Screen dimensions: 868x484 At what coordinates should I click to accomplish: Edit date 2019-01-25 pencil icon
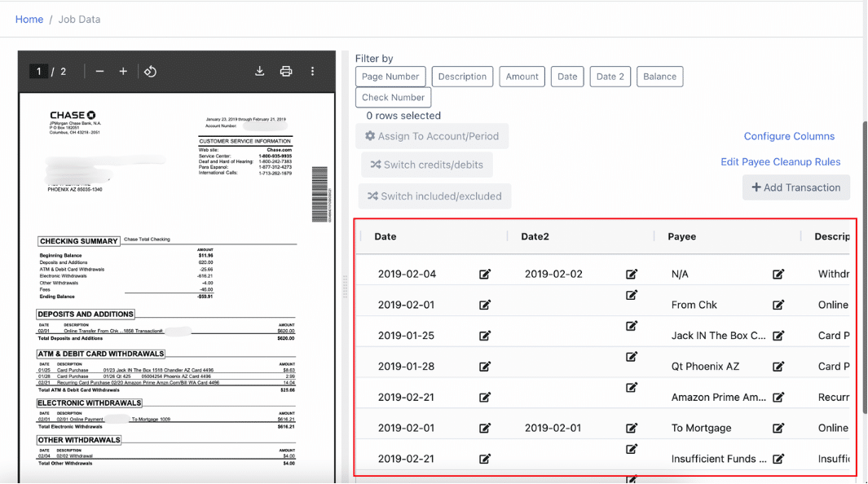click(485, 336)
